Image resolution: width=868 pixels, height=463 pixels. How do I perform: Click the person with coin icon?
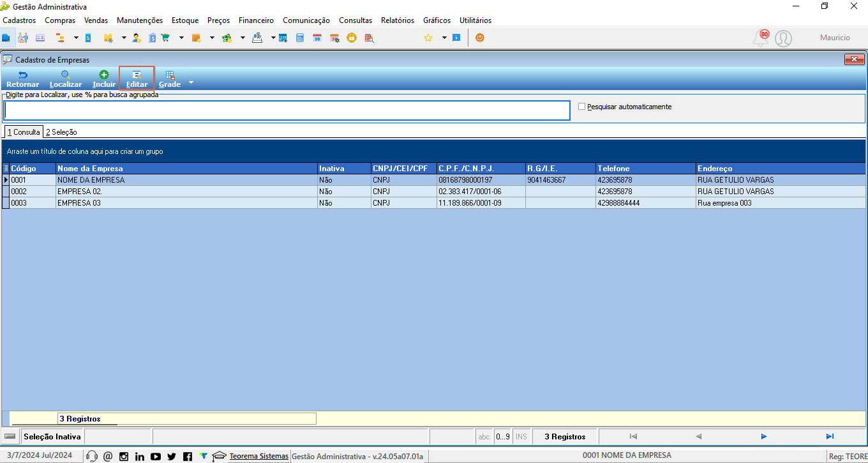point(137,38)
